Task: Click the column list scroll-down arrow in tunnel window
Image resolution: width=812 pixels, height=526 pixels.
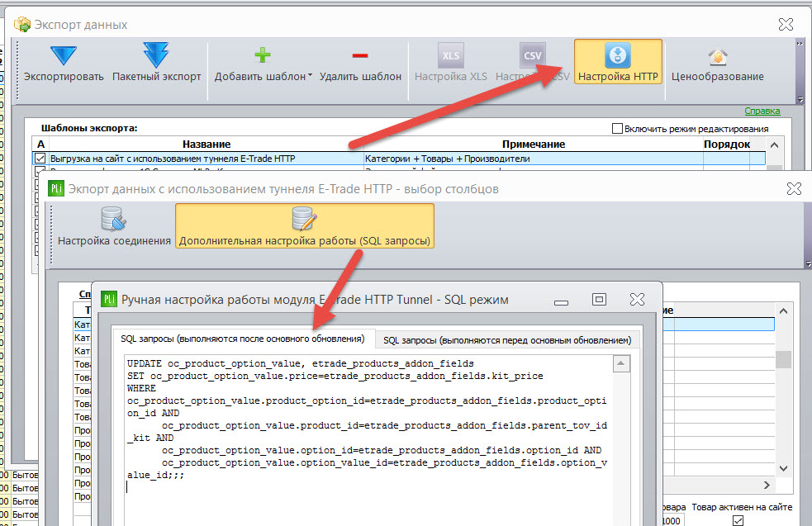Action: tap(784, 468)
